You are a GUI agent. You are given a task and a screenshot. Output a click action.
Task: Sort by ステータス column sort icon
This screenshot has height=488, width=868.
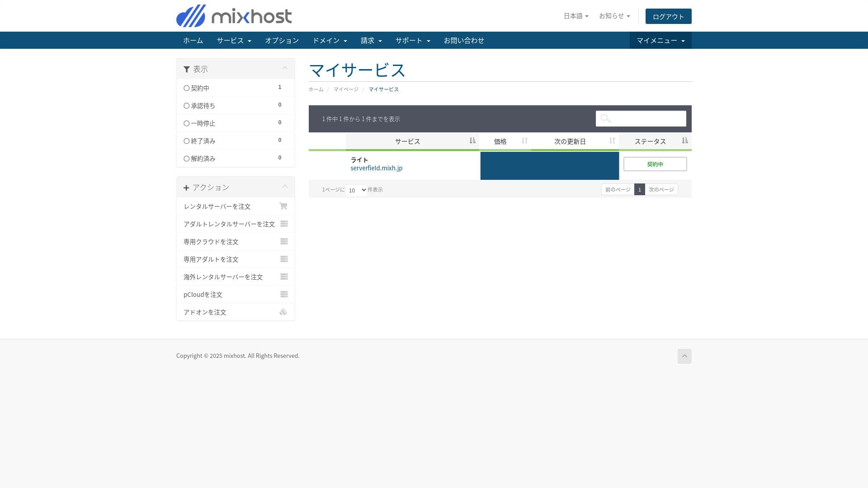(x=684, y=141)
